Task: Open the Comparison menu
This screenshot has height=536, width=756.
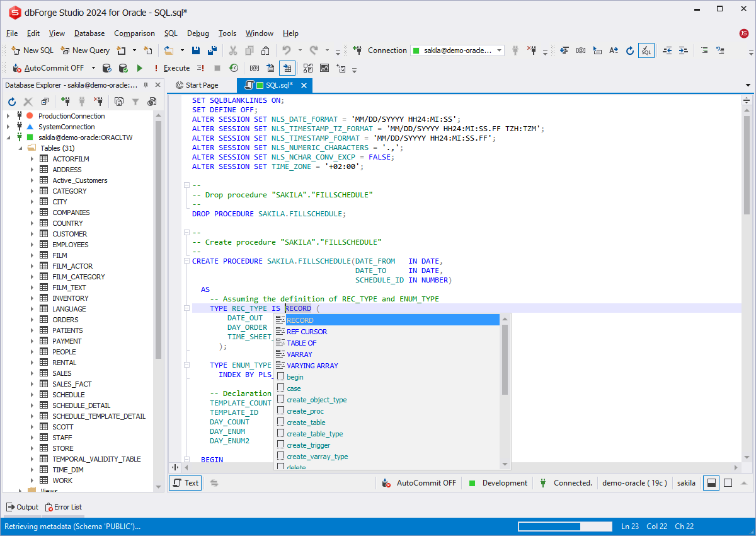Action: coord(134,33)
